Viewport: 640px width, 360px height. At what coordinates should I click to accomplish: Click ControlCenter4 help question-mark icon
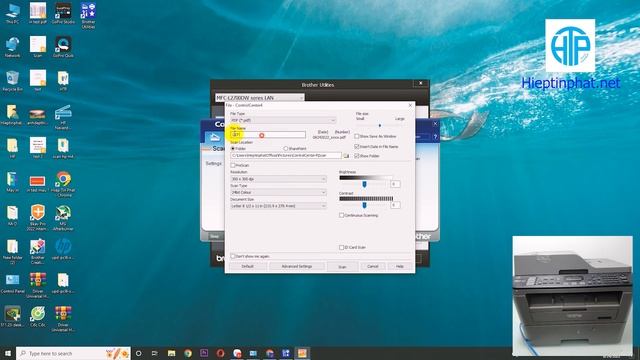pos(435,137)
